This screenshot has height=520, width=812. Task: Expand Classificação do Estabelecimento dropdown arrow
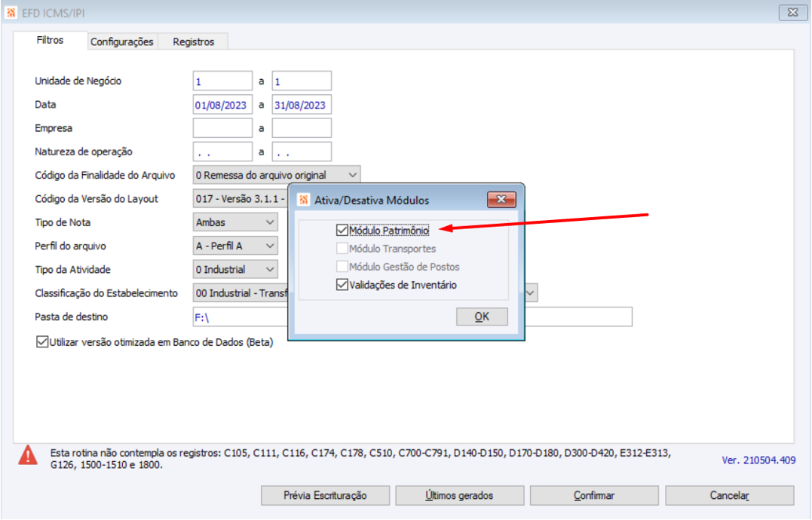[530, 293]
